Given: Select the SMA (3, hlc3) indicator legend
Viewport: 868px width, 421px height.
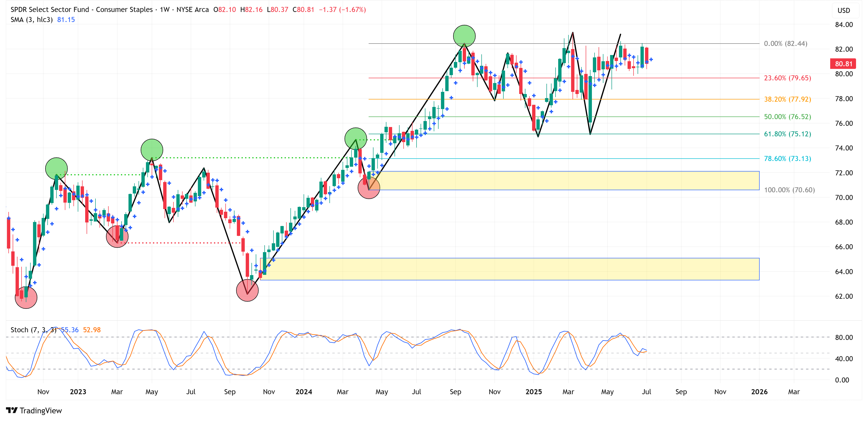Looking at the screenshot, I should tap(32, 20).
